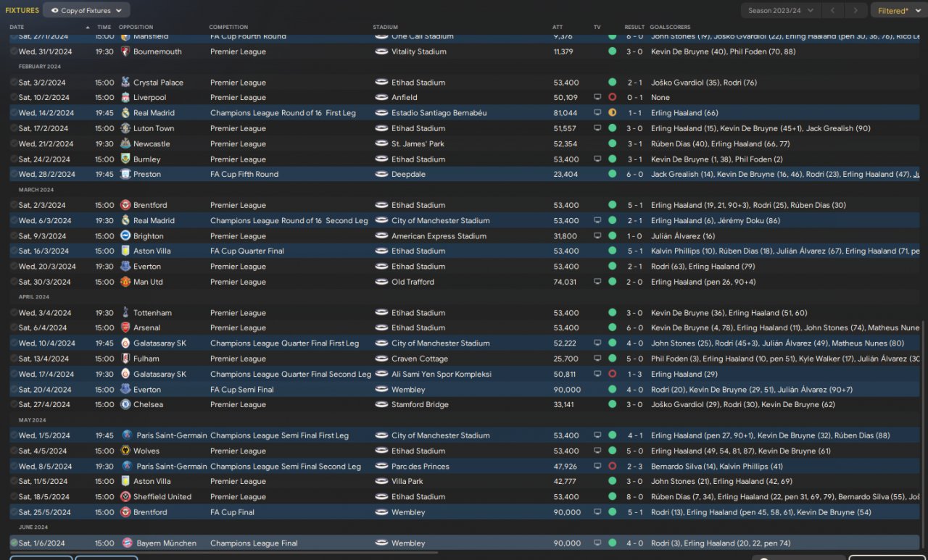Tick the selection circle for Wed, 21/2/2024
The image size is (928, 560).
coord(14,144)
